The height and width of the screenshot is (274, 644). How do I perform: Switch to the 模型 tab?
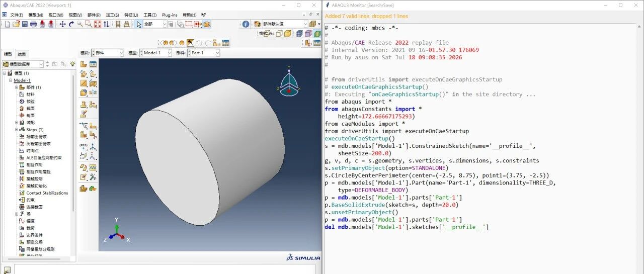(x=8, y=54)
